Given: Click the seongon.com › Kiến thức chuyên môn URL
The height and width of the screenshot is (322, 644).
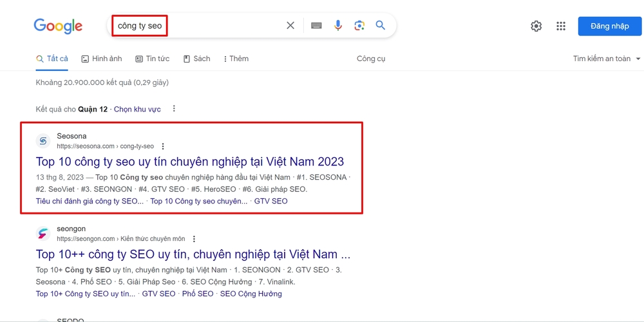Looking at the screenshot, I should (121, 239).
